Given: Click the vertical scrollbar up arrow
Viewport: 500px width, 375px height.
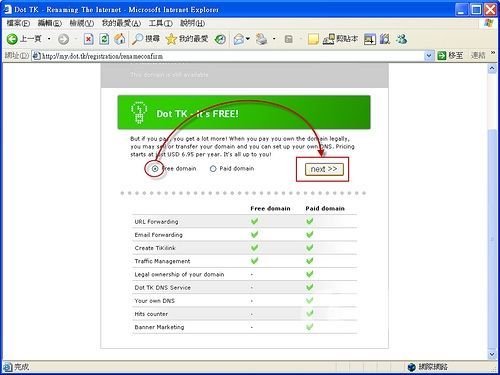Looking at the screenshot, I should point(492,69).
